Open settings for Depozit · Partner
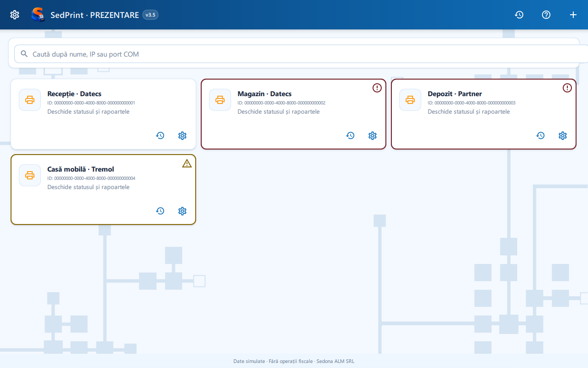Image resolution: width=588 pixels, height=368 pixels. pos(563,136)
